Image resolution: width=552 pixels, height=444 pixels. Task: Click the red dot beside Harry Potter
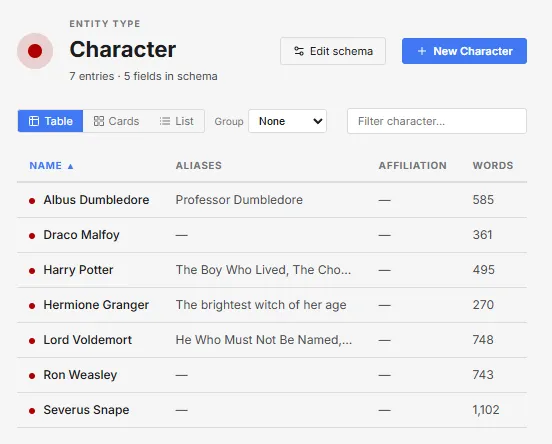pos(32,271)
